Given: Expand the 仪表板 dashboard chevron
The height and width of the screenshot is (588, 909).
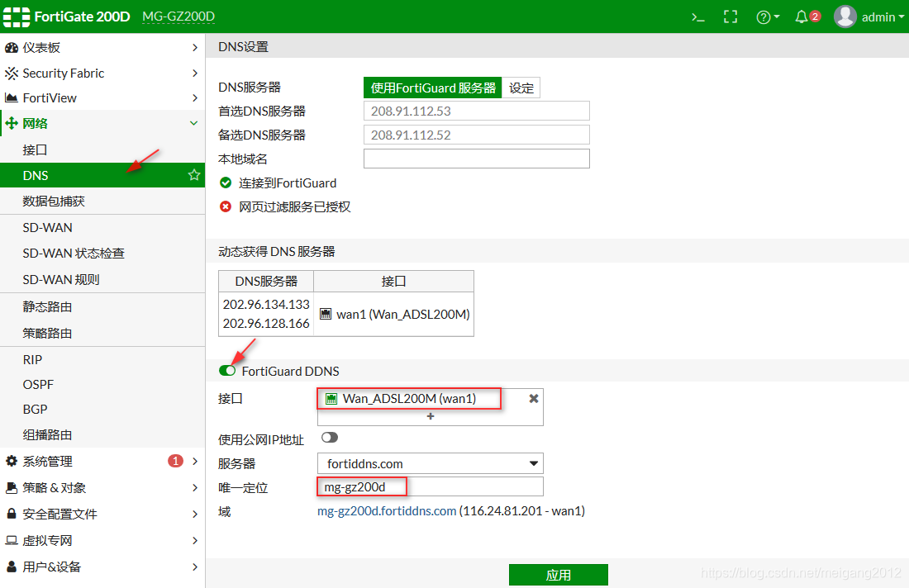Looking at the screenshot, I should [x=195, y=48].
